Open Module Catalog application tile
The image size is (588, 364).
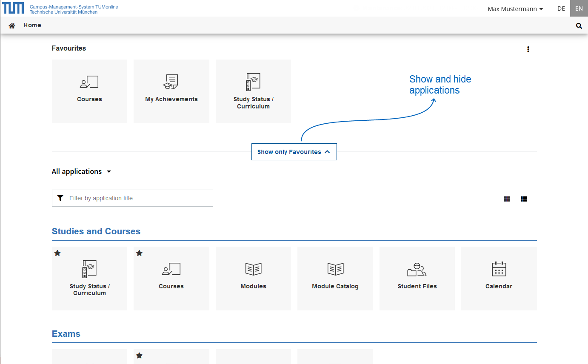(x=335, y=278)
